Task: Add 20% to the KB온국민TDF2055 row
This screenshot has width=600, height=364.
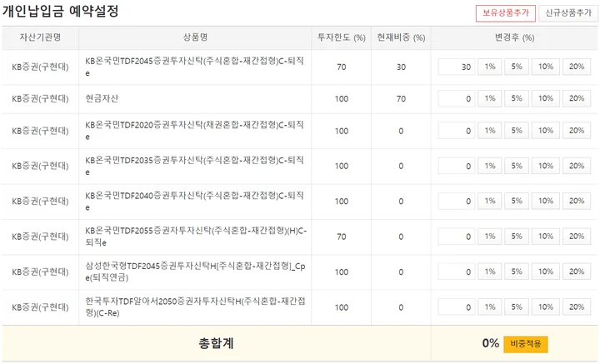Action: [577, 237]
